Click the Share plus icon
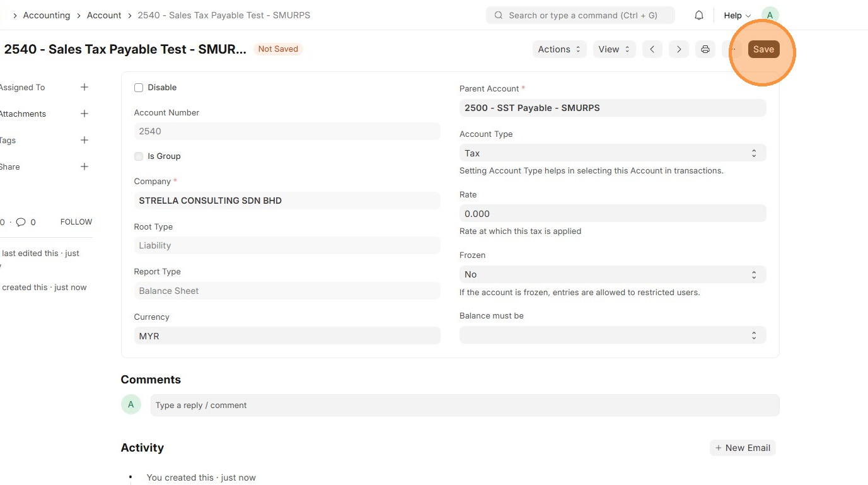 click(x=84, y=167)
